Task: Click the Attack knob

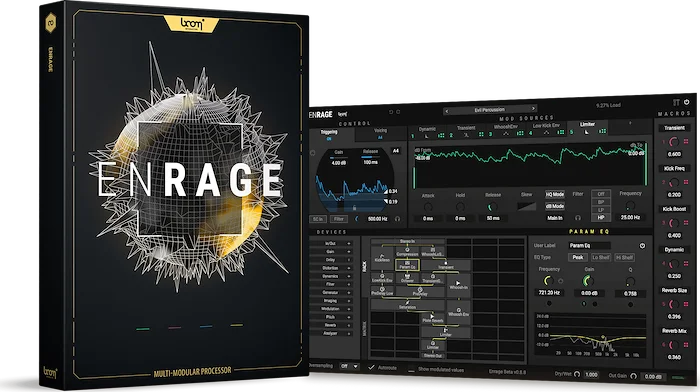Action: tap(428, 207)
